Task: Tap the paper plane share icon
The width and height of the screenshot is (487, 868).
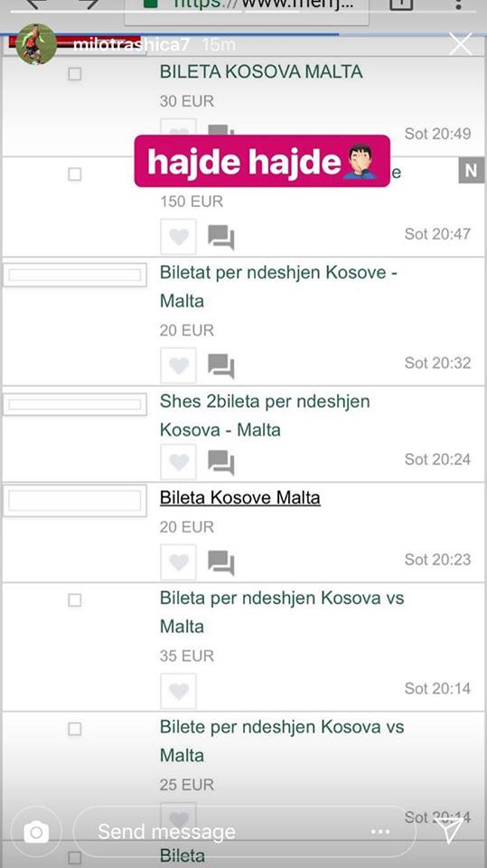Action: [x=448, y=830]
